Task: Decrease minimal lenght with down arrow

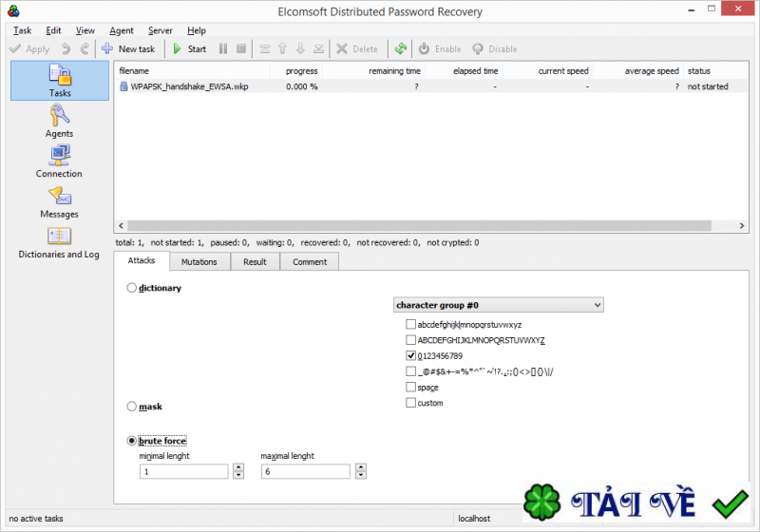Action: 238,475
